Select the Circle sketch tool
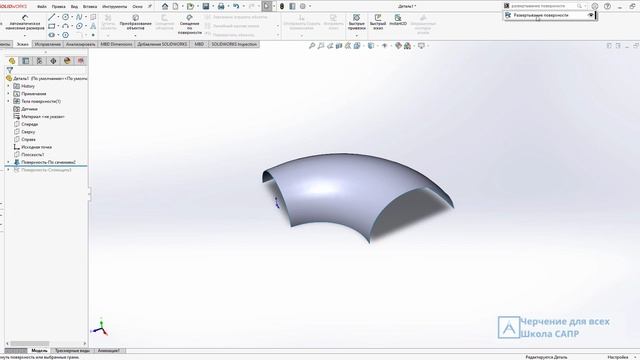This screenshot has width=640, height=360. pyautogui.click(x=65, y=17)
